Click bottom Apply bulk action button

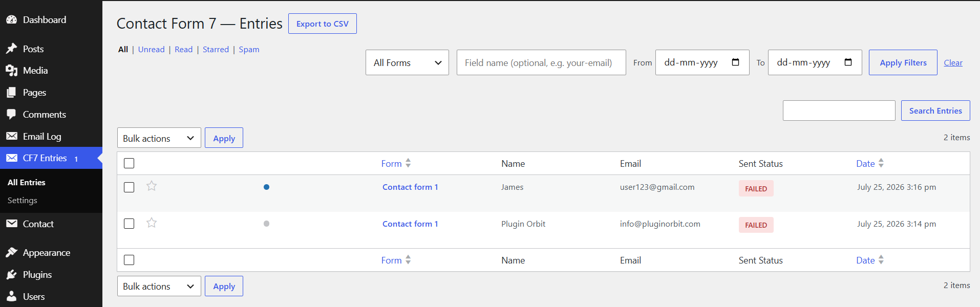[224, 286]
